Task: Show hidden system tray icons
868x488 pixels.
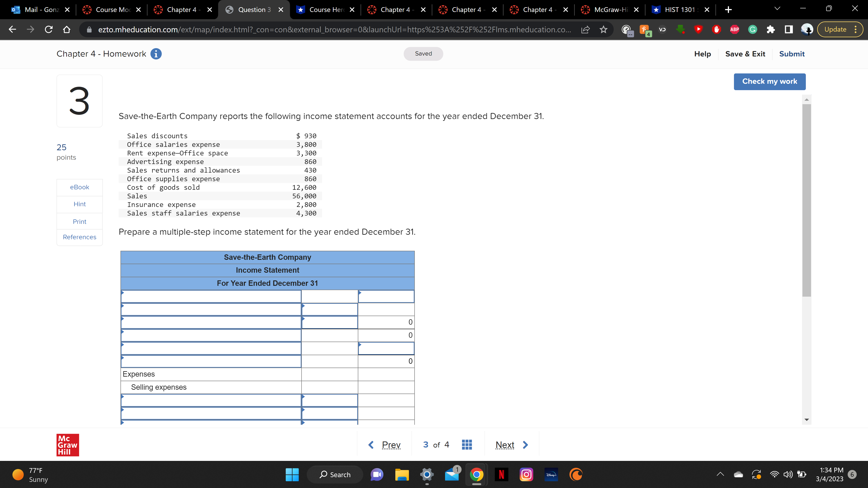Action: (720, 474)
